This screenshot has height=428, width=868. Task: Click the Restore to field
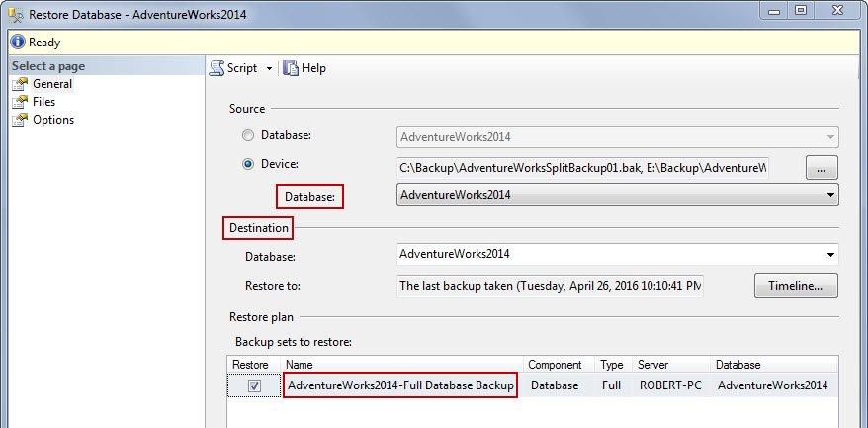coord(551,286)
